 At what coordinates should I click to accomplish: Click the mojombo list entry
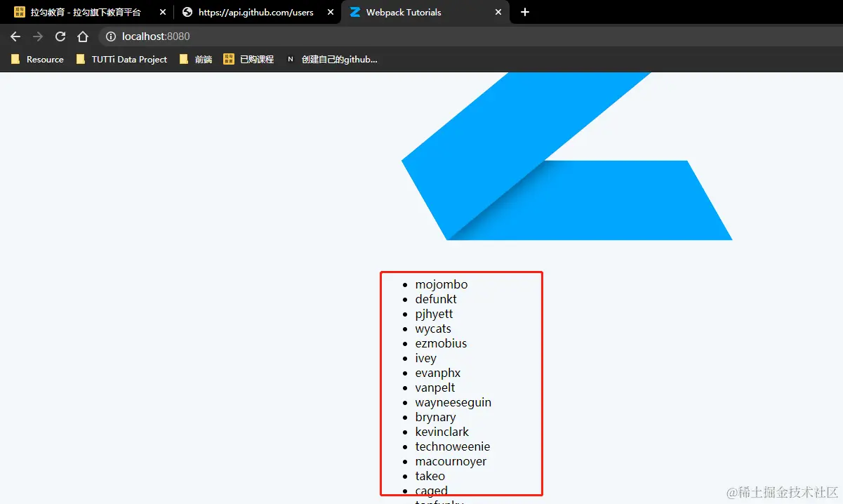point(441,284)
